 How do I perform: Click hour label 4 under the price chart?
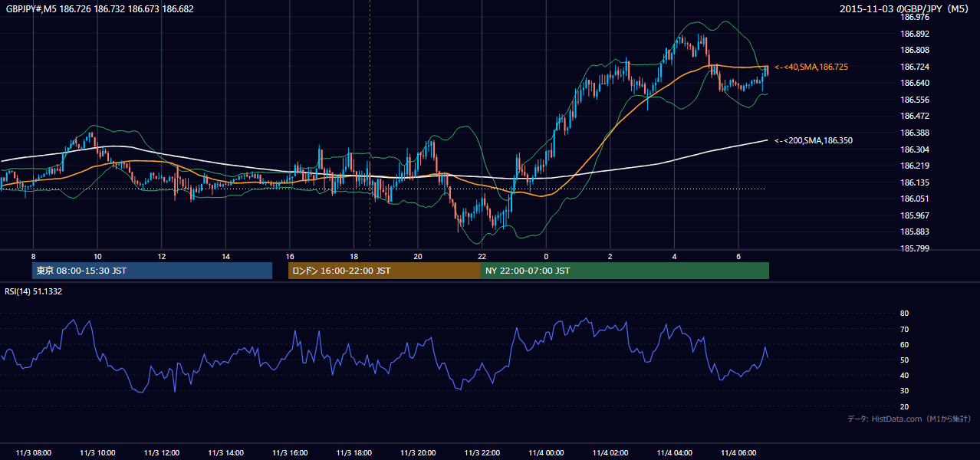point(674,256)
